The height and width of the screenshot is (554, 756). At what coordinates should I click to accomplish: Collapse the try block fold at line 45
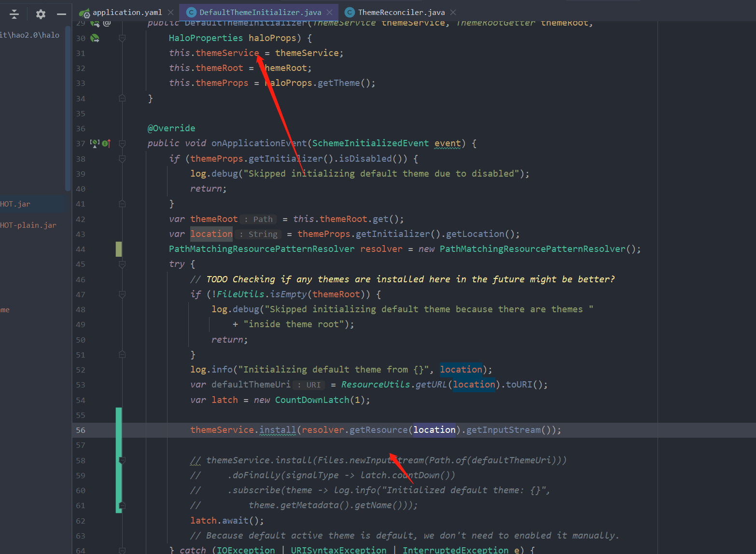122,264
